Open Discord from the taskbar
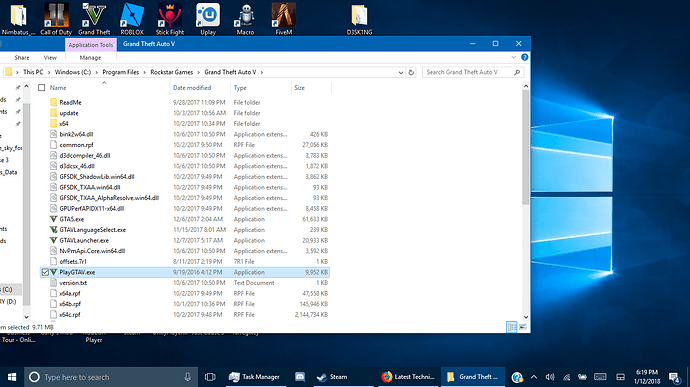Viewport: 690px width, 387px height. 300,377
